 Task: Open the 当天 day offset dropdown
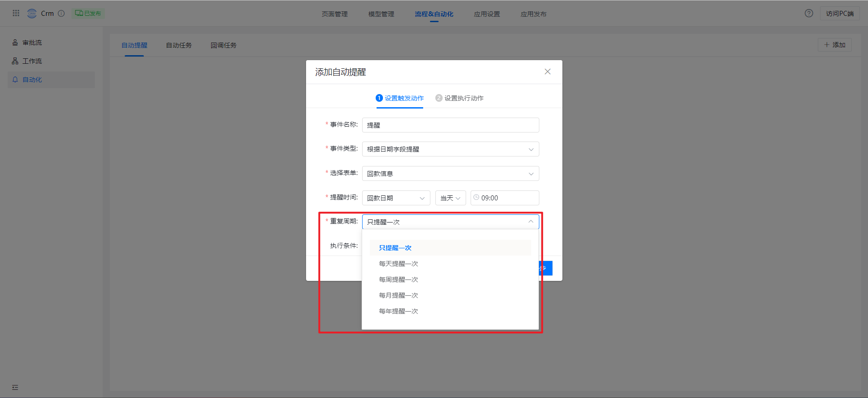(450, 198)
